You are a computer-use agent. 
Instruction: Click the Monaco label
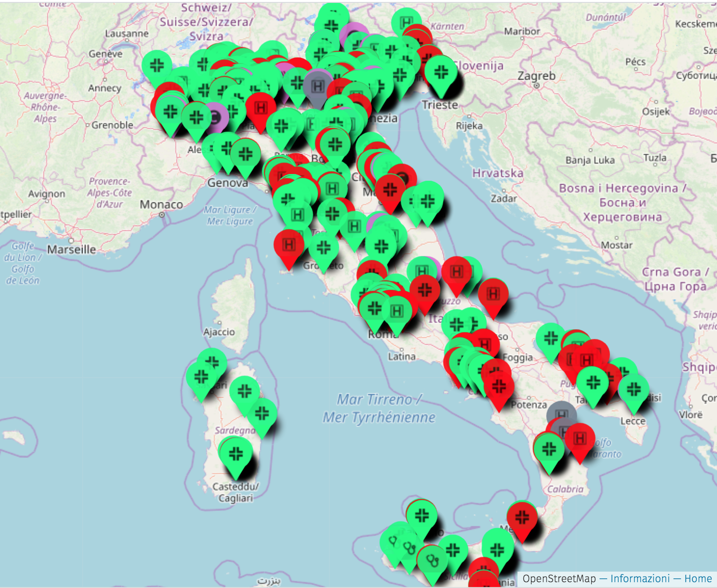(x=161, y=205)
